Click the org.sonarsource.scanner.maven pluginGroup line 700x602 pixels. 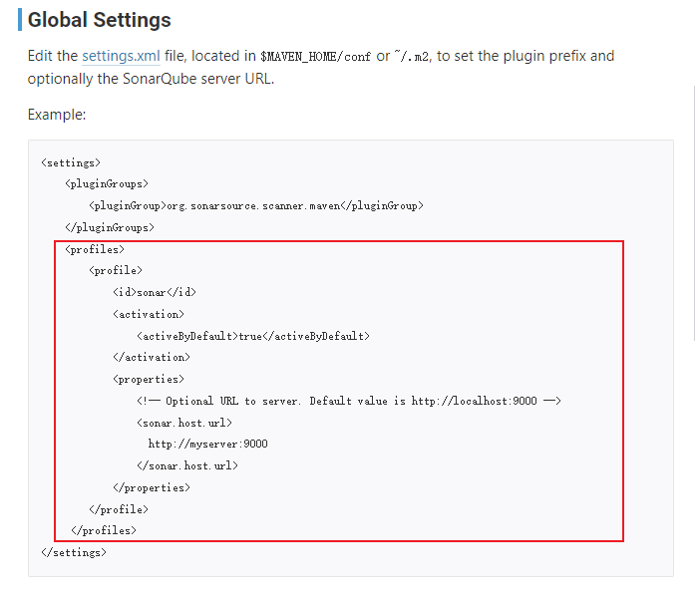256,205
